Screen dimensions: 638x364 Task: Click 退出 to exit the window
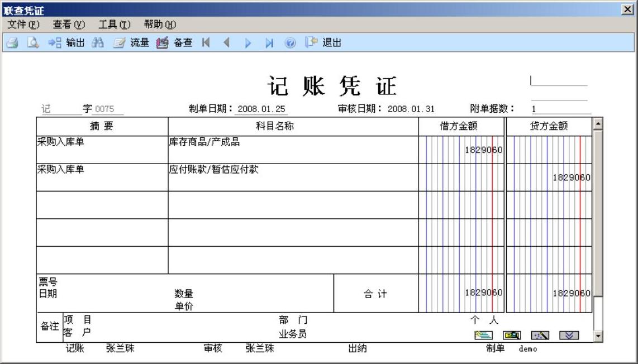[x=323, y=42]
